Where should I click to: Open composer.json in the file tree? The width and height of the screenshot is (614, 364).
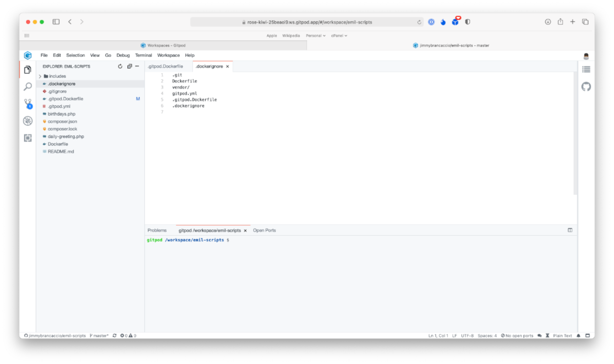(x=62, y=121)
